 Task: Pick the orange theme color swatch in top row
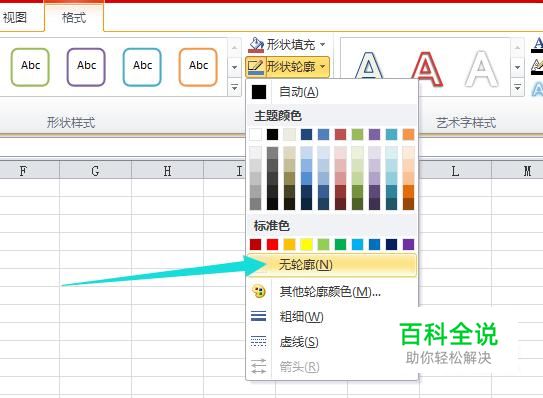[409, 134]
